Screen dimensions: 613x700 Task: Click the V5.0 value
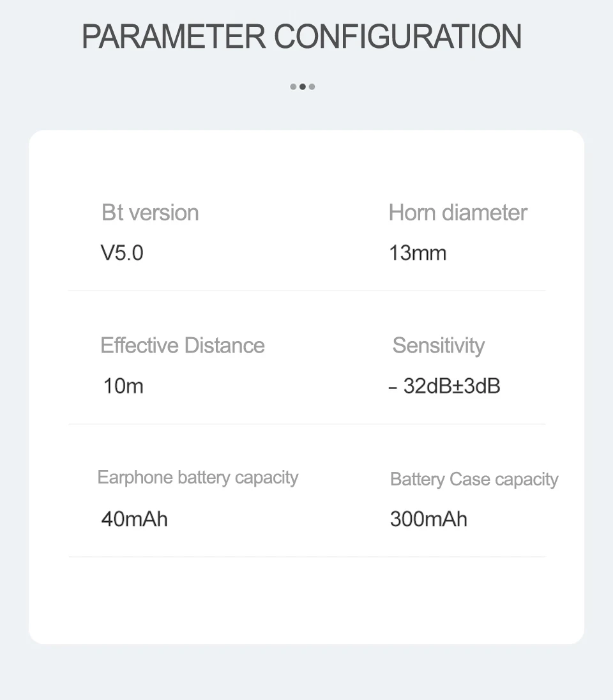click(122, 253)
